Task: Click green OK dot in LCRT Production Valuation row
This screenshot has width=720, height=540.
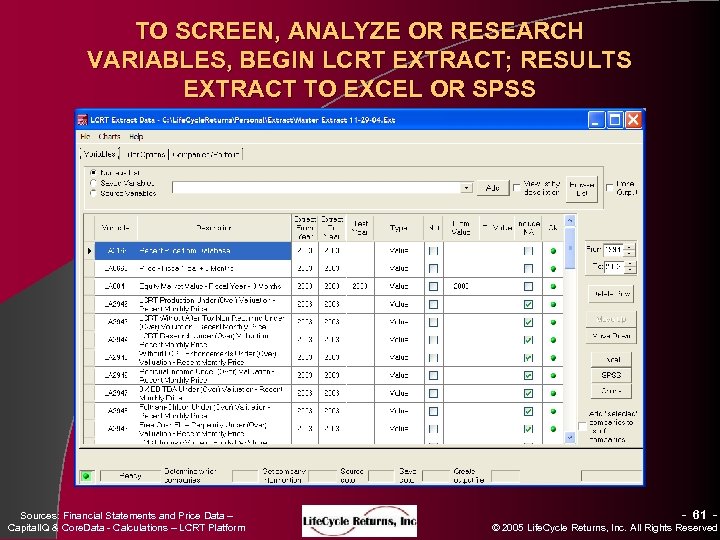Action: pos(553,304)
